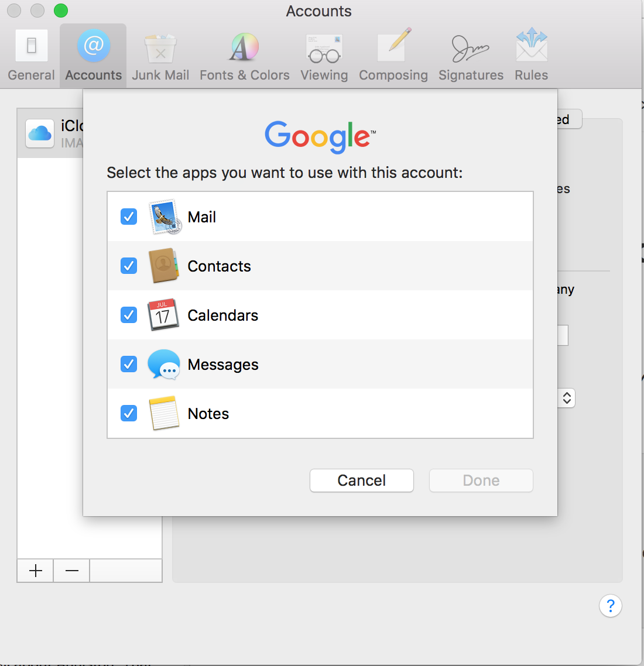Add a new account with plus button
Viewport: 644px width, 666px height.
35,571
